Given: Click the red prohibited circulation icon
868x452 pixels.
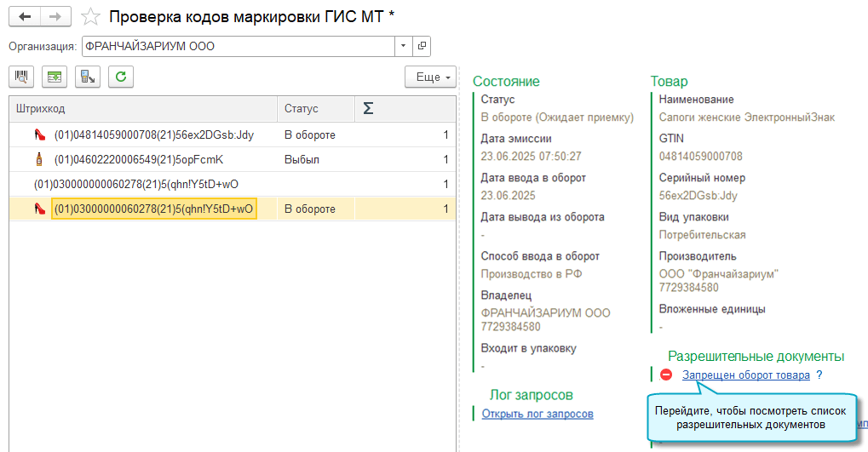Looking at the screenshot, I should point(666,375).
